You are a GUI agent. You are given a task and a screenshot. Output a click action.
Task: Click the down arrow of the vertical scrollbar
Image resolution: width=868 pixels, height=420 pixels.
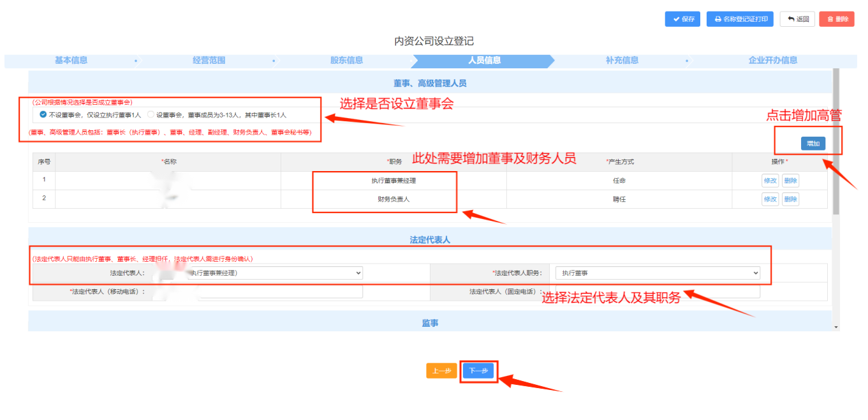pos(836,327)
